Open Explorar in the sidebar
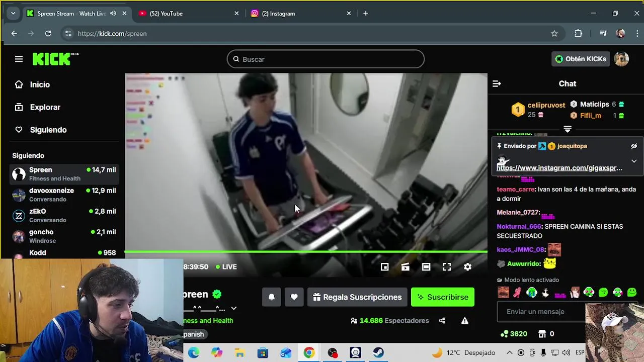The width and height of the screenshot is (644, 362). point(38,107)
